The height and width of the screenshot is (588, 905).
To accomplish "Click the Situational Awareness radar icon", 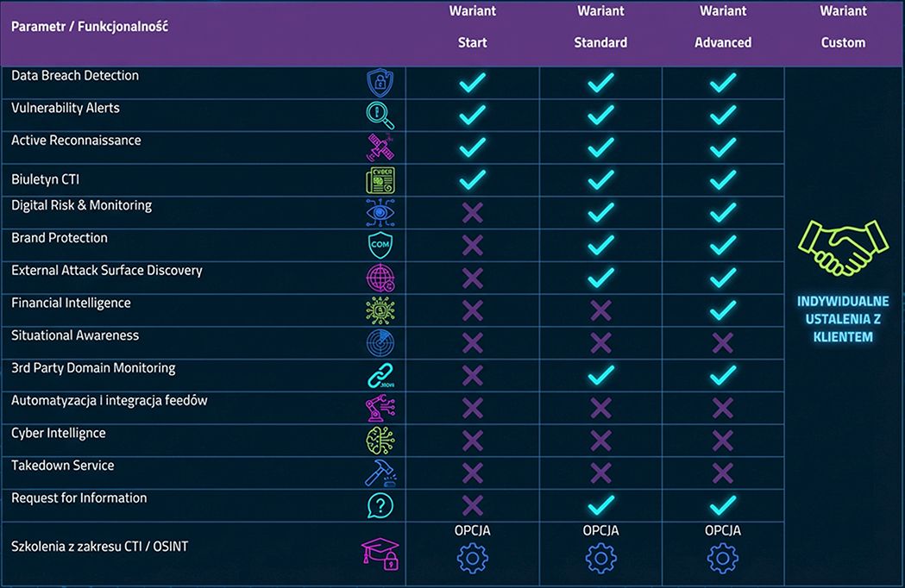I will click(380, 342).
